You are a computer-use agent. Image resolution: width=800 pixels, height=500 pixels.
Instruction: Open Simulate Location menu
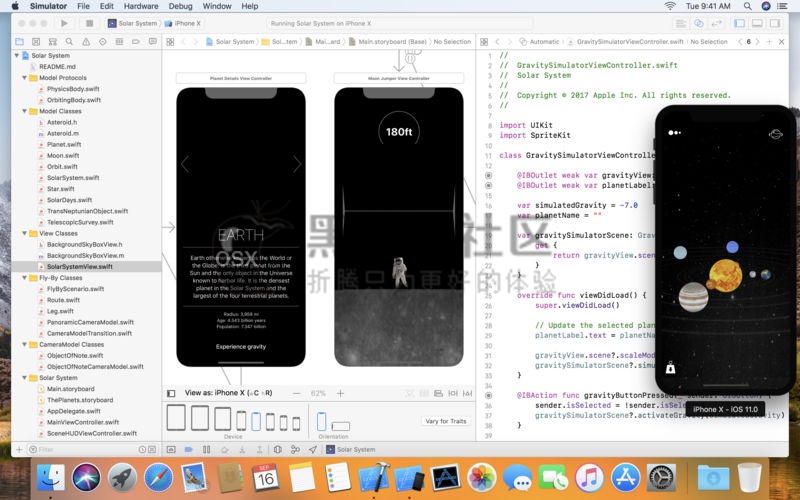(312, 449)
